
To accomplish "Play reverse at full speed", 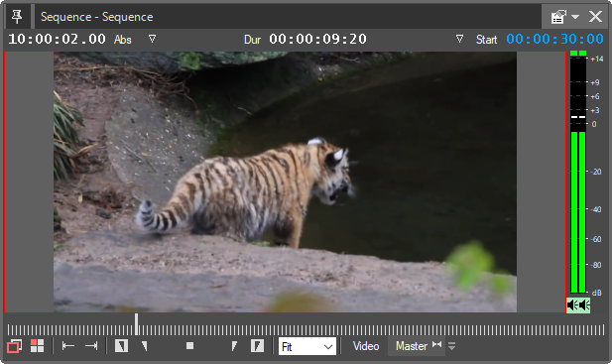I will point(121,346).
